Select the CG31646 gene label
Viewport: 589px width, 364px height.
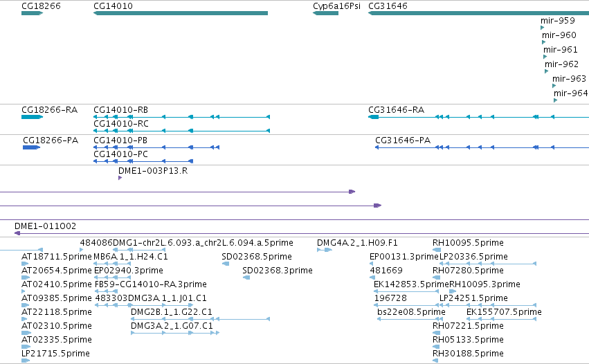click(388, 6)
